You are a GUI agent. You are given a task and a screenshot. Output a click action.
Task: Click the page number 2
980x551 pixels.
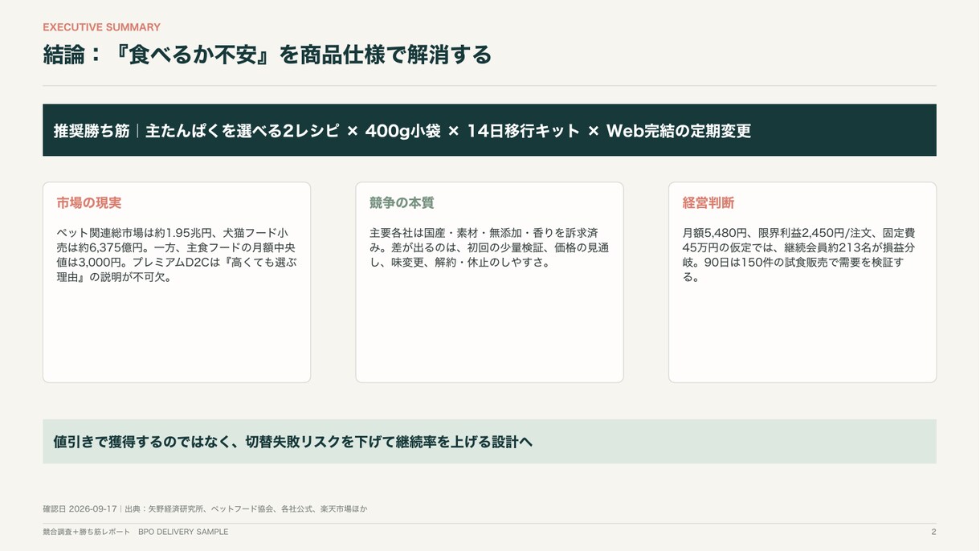point(933,532)
